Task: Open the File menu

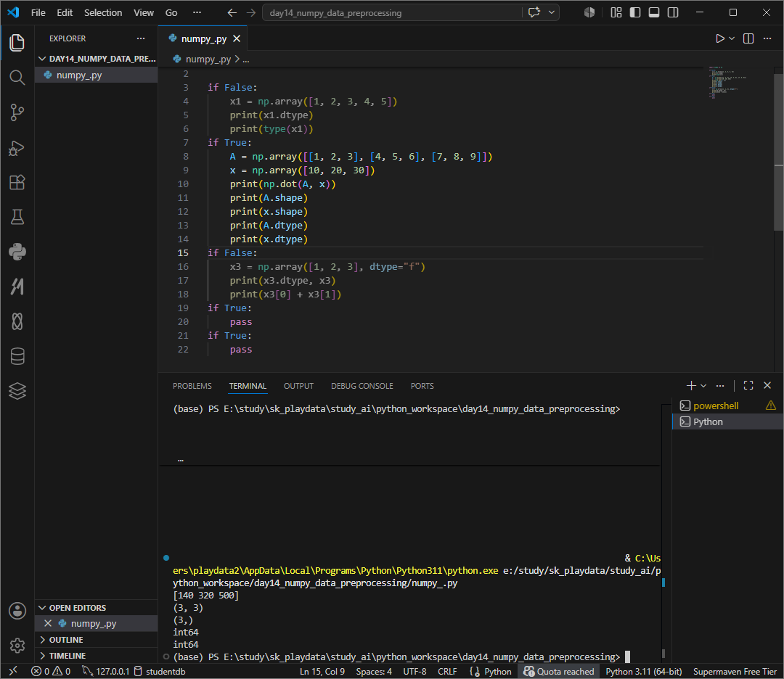Action: tap(38, 12)
